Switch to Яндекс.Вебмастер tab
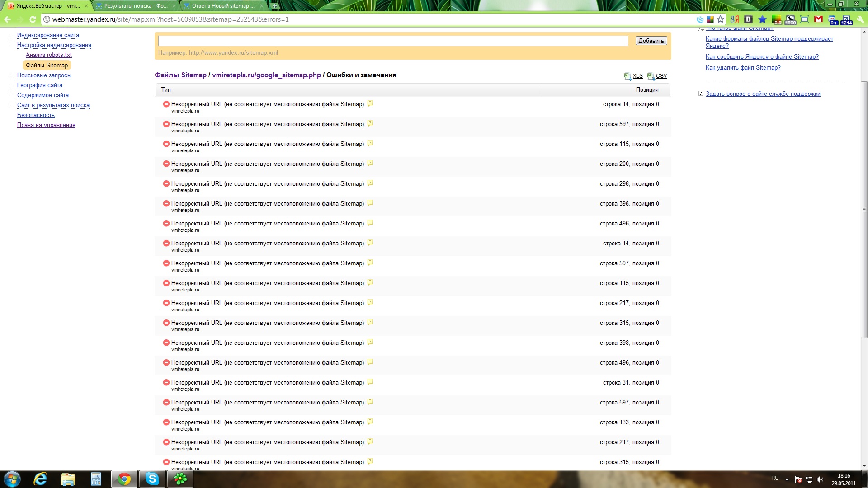Image resolution: width=868 pixels, height=488 pixels. tap(47, 6)
